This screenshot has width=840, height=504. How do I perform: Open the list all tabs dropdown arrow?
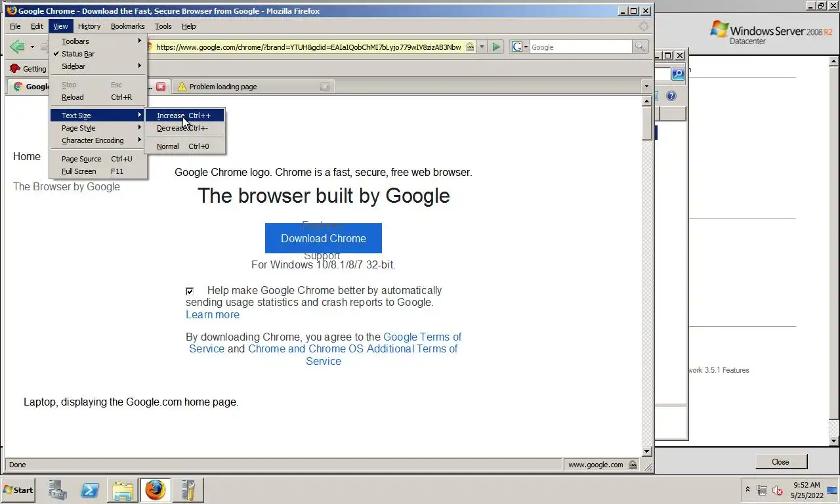pos(646,87)
